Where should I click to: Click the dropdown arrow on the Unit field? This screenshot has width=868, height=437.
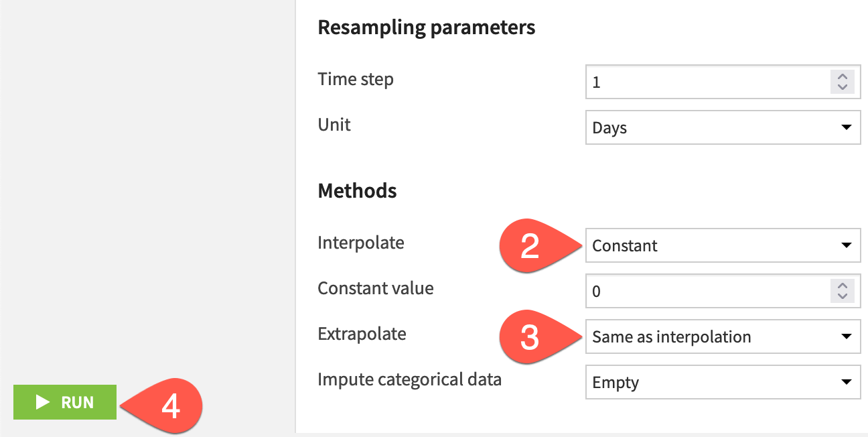pos(845,127)
